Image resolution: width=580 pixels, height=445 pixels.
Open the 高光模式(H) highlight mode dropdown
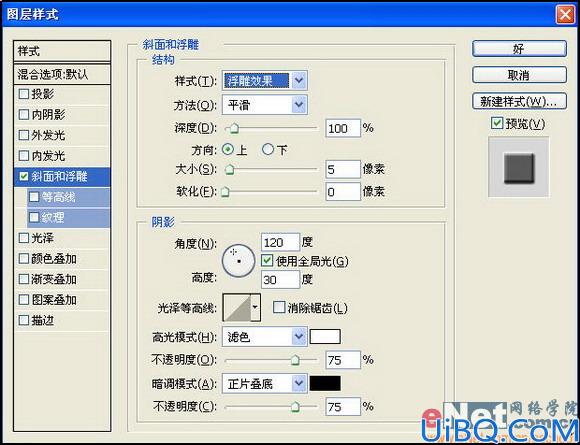tap(265, 337)
